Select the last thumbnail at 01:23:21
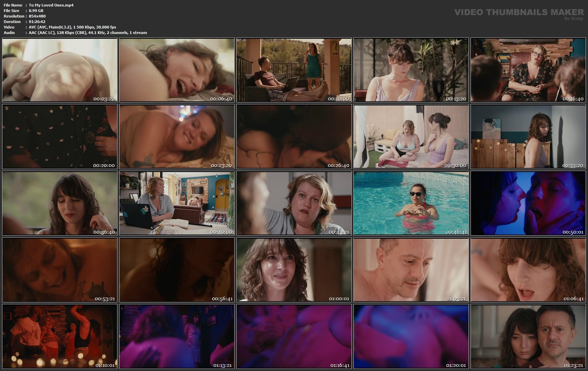 click(528, 336)
